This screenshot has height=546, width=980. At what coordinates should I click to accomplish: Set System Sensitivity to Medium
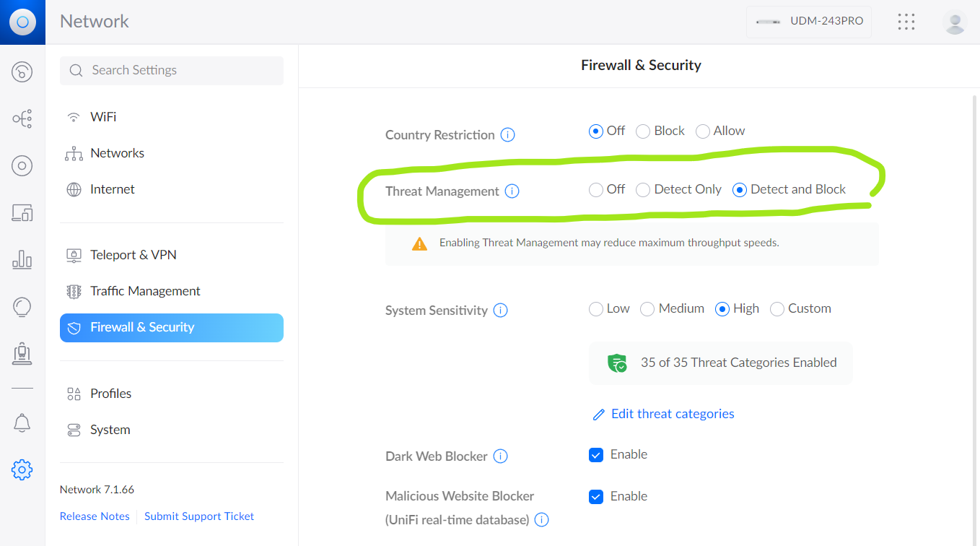[647, 309]
